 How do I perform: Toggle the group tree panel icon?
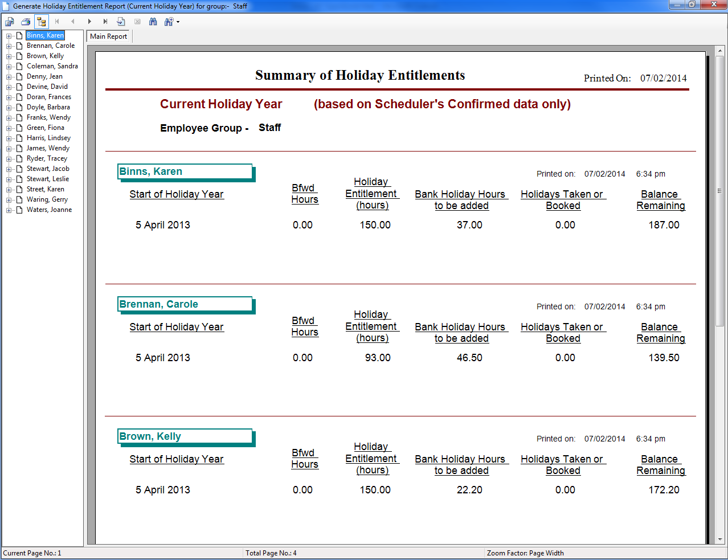[41, 22]
